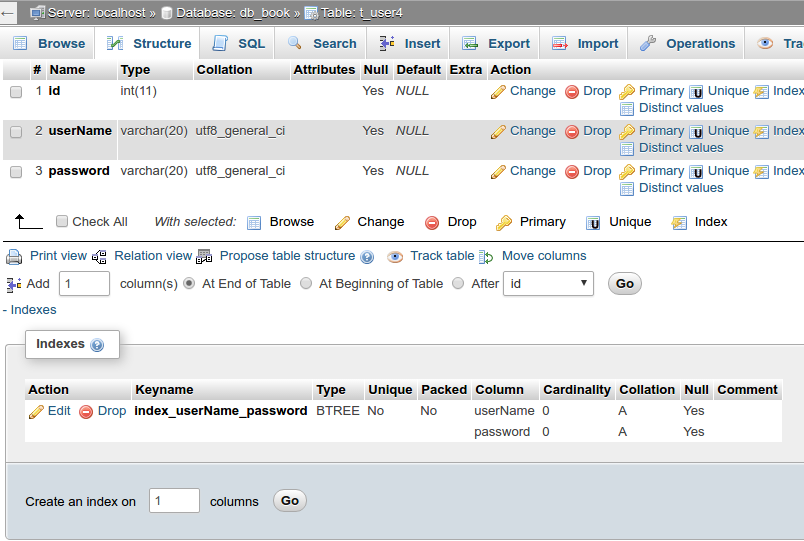Image resolution: width=804 pixels, height=541 pixels.
Task: Open the Export tab
Action: coord(496,44)
